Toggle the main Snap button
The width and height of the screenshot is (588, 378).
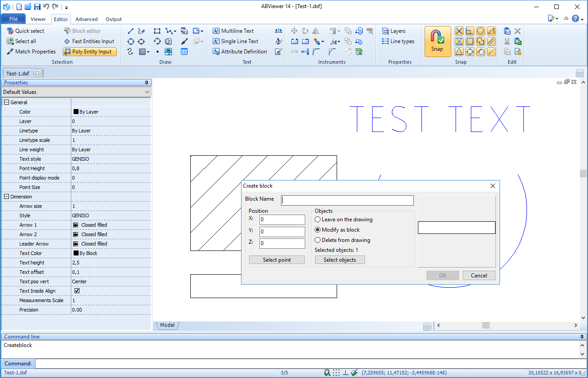(437, 41)
